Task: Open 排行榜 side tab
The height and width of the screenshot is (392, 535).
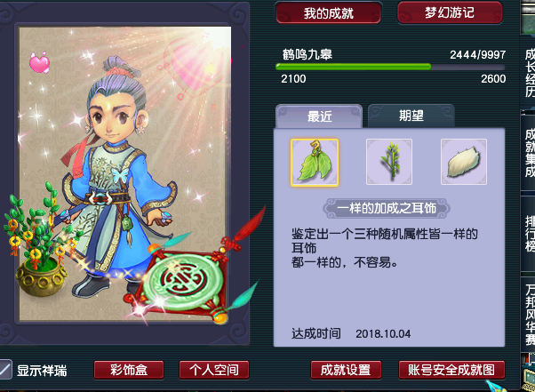Action: click(x=529, y=234)
